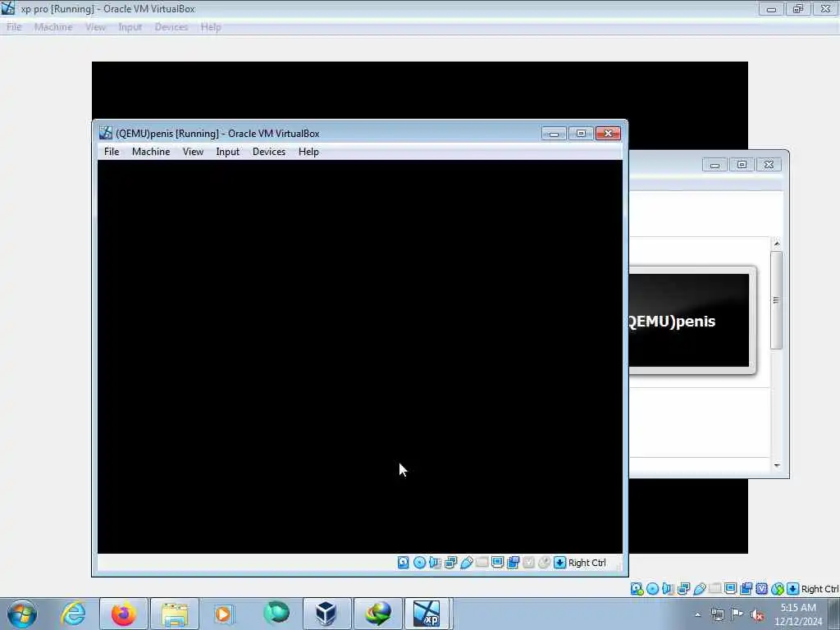Open Machine menu in (QEMU)penis window
This screenshot has height=630, width=840.
click(151, 152)
